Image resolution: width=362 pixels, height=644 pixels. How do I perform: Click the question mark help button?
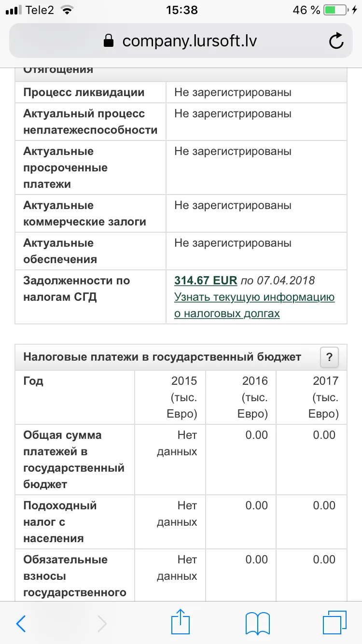329,357
